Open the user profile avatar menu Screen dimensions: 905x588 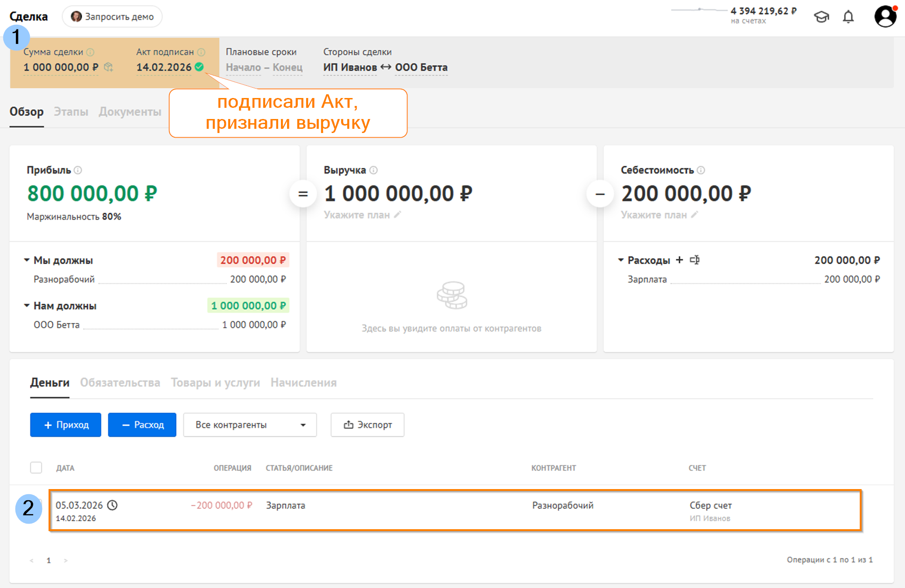[885, 16]
